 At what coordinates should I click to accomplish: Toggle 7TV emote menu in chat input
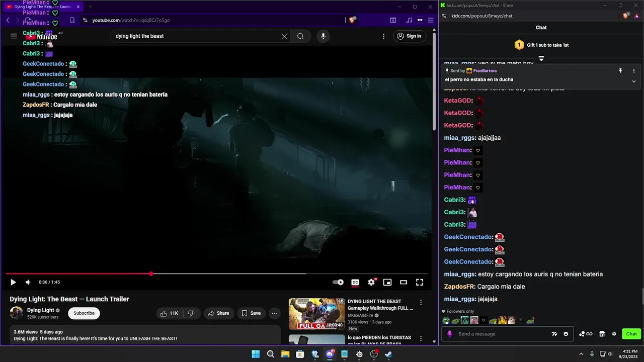554,334
